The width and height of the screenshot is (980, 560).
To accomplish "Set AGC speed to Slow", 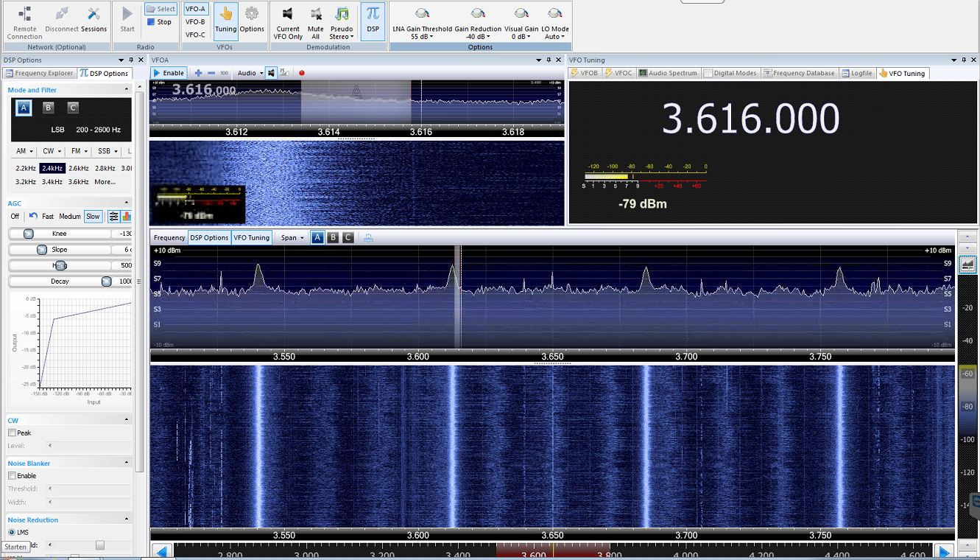I will [93, 217].
